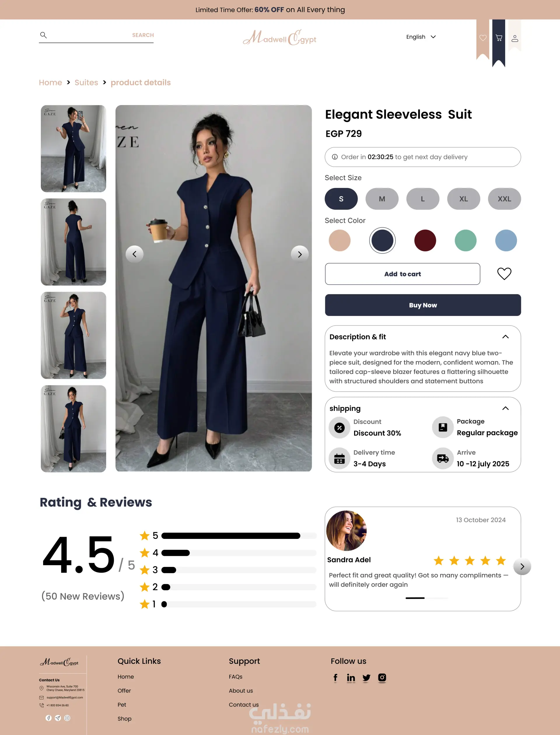Add product to wishlist with heart icon
This screenshot has width=560, height=735.
pos(504,274)
